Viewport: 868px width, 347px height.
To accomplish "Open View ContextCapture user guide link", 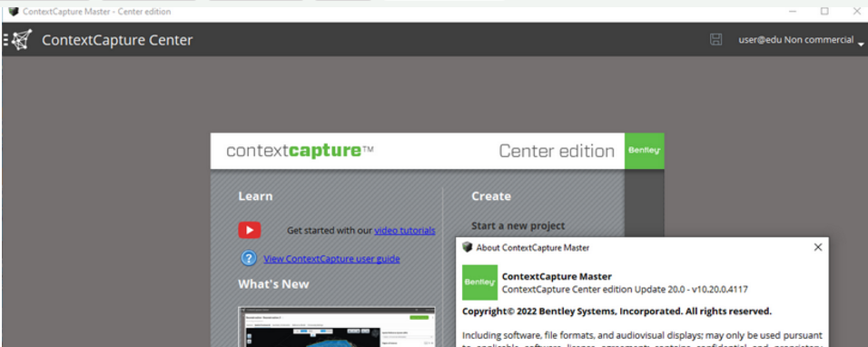I will 331,259.
